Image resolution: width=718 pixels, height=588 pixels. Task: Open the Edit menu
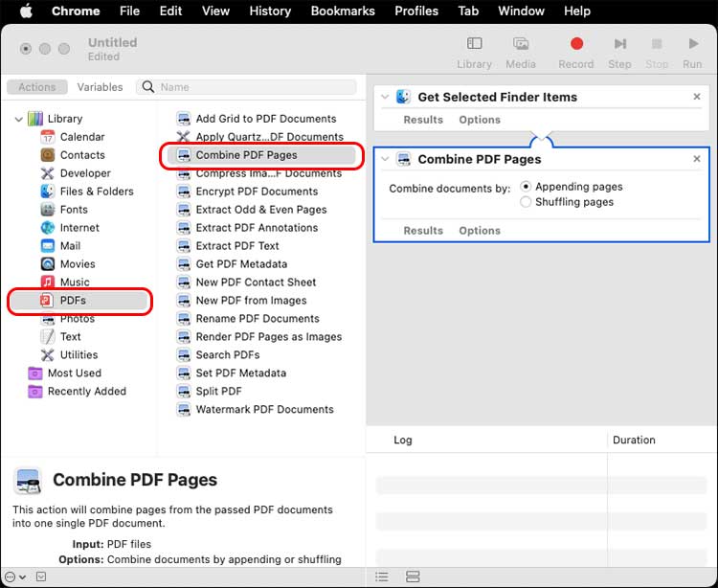pos(170,11)
